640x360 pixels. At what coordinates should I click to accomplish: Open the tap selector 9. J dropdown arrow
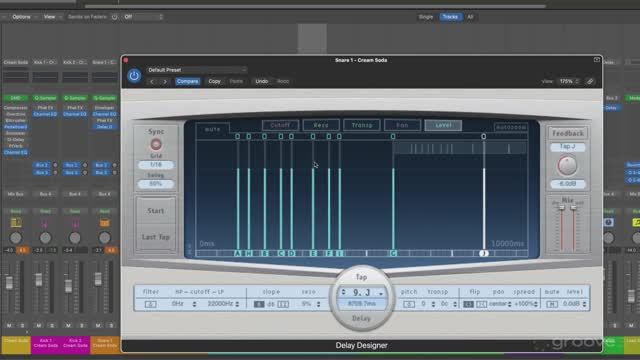tap(381, 293)
